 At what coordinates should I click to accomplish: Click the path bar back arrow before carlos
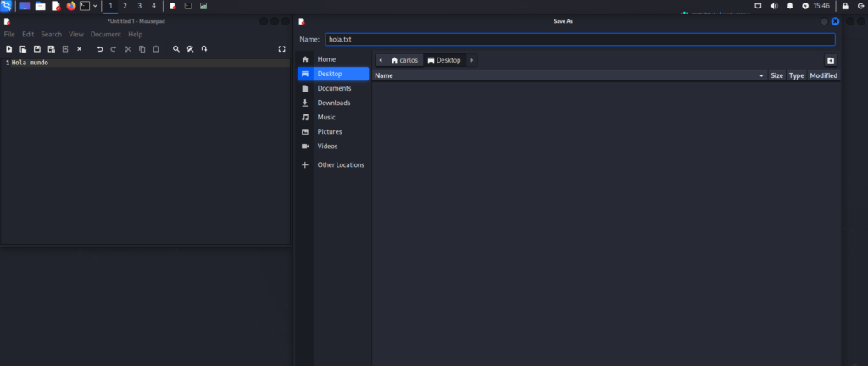pos(381,60)
